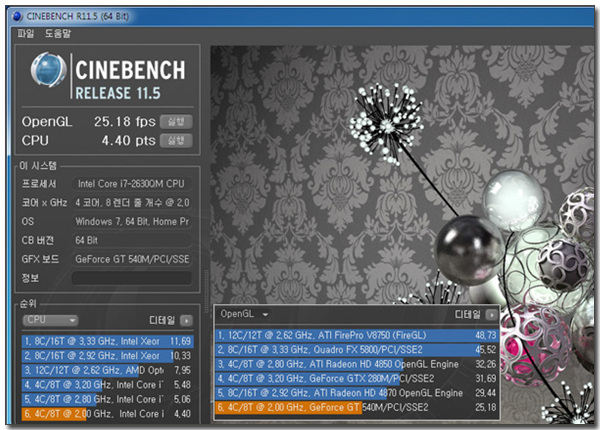This screenshot has height=430, width=600.
Task: Click the 디테일 label in OpenGL ranking panel
Action: point(467,314)
